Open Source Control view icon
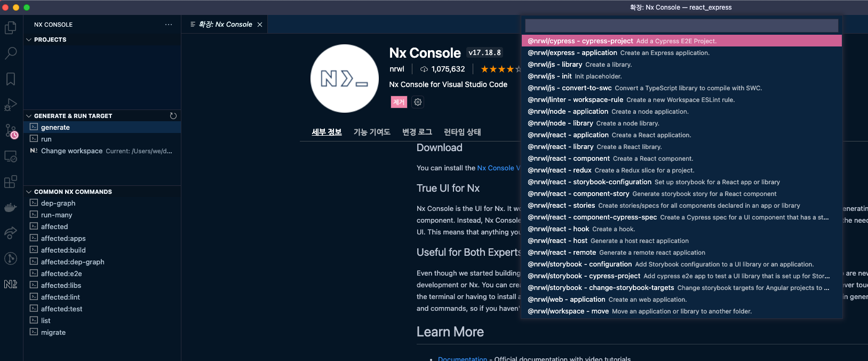Viewport: 868px width, 361px height. (x=11, y=131)
